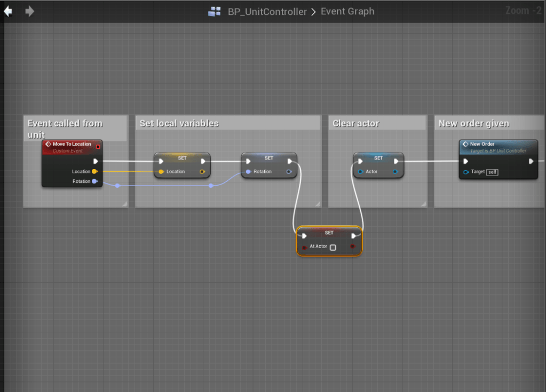Select the 'Set local variables' comment header
This screenshot has width=546, height=392.
click(179, 123)
